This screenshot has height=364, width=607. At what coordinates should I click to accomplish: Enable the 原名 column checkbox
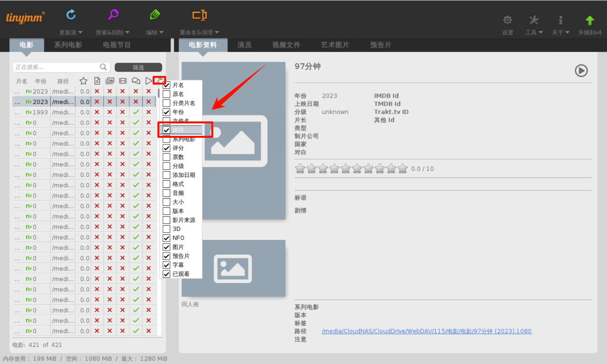[x=166, y=94]
